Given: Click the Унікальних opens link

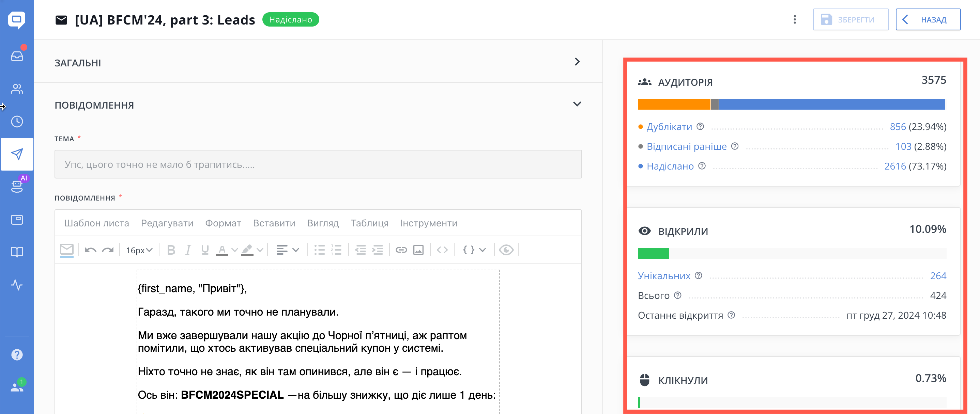Looking at the screenshot, I should tap(664, 276).
